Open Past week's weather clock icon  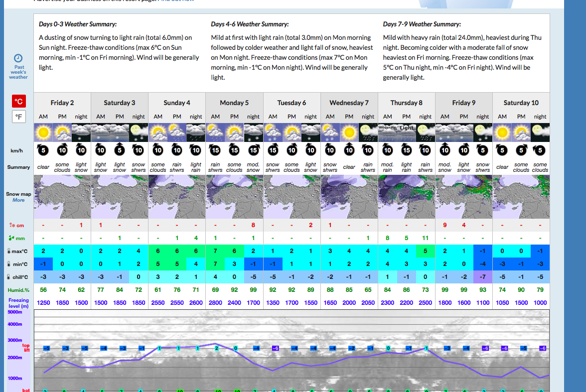(x=18, y=58)
